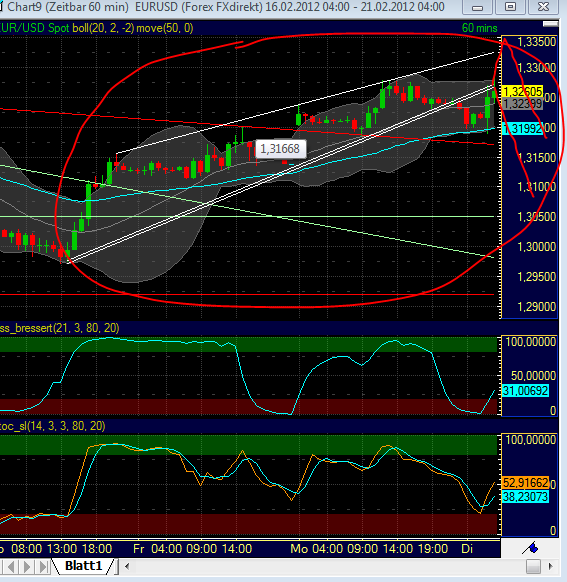This screenshot has height=582, width=567.
Task: Click the small grey bar button above the price scale
Action: click(x=550, y=24)
